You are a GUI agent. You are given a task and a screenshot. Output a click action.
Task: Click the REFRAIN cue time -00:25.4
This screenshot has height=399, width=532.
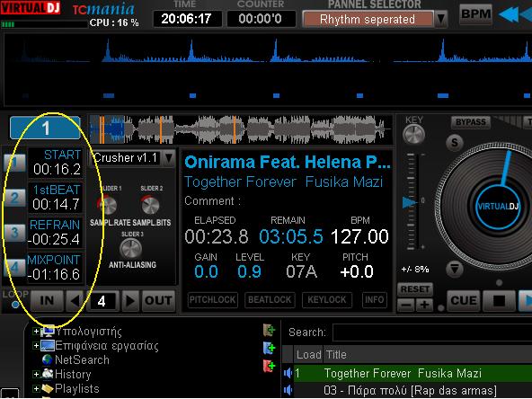[x=54, y=240]
